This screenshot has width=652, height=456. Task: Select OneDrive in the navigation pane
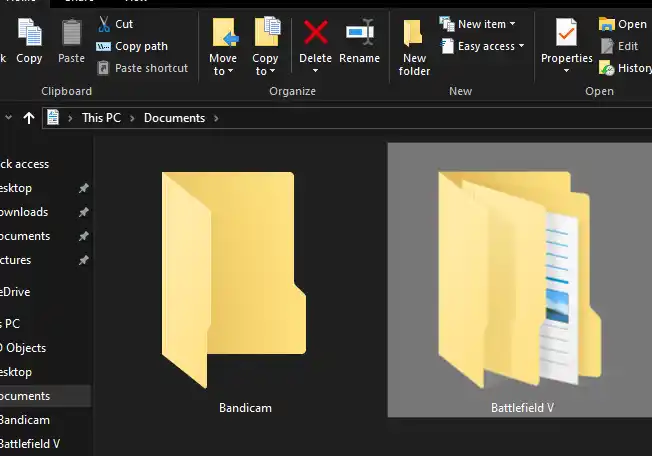pos(15,292)
